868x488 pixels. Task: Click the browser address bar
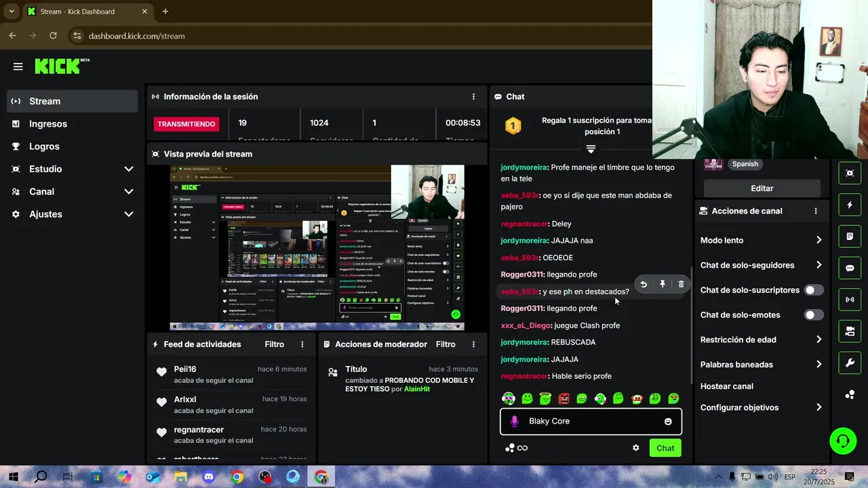click(359, 36)
